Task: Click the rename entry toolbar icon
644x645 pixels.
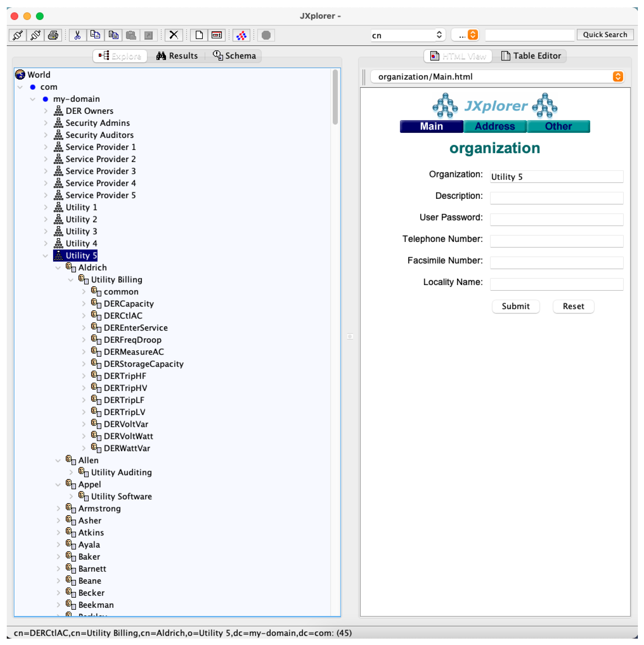Action: coord(217,35)
